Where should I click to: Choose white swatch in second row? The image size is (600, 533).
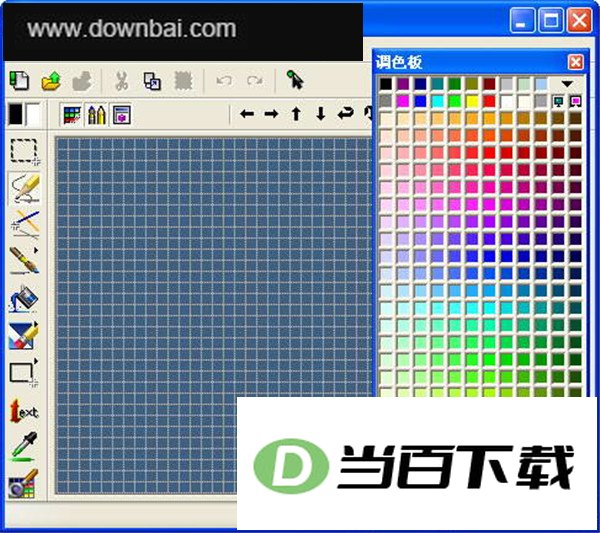coord(506,101)
